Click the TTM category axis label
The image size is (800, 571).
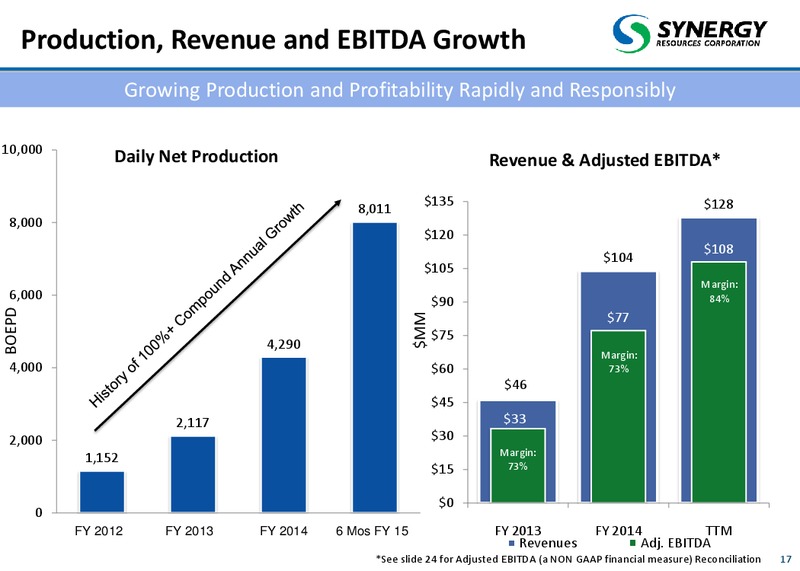pyautogui.click(x=719, y=531)
